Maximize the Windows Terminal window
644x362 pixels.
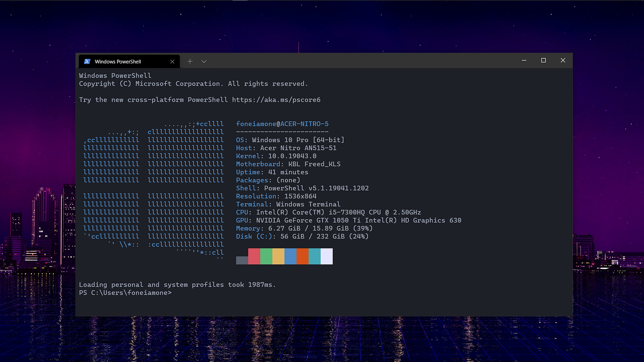[x=543, y=60]
